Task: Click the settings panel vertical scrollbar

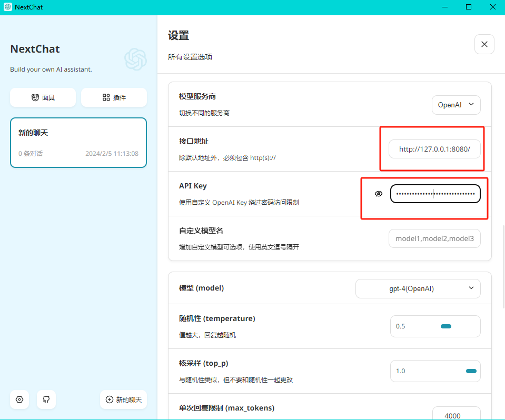Action: point(503,267)
